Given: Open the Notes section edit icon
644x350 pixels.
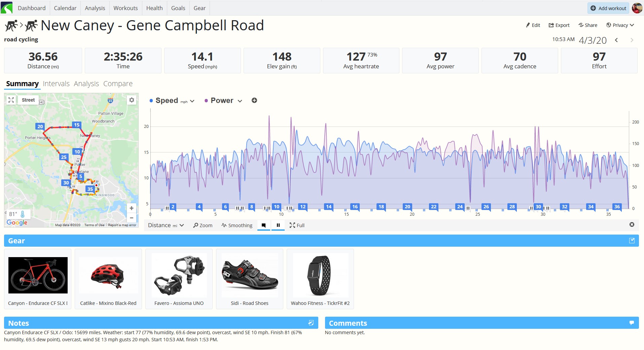Looking at the screenshot, I should (311, 323).
